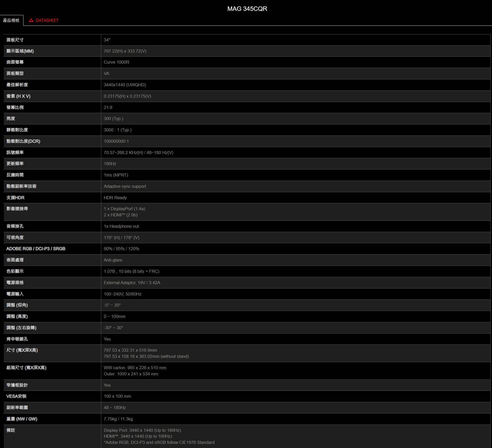Select Anti-glare surface value
492x448 pixels.
point(113,260)
